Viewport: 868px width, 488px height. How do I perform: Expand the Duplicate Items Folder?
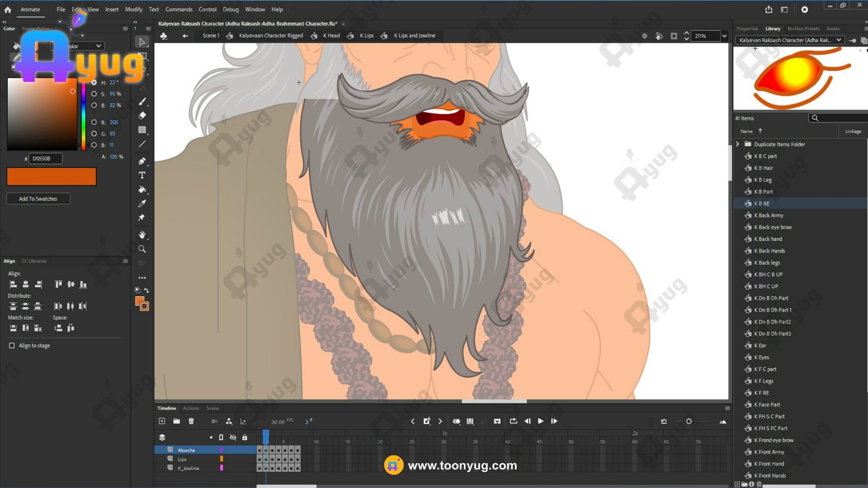(738, 144)
